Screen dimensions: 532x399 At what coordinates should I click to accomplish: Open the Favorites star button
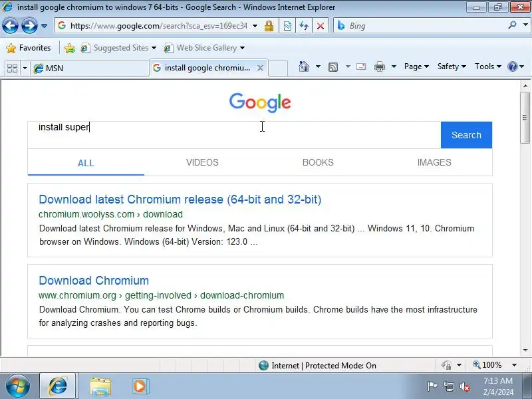click(x=29, y=48)
